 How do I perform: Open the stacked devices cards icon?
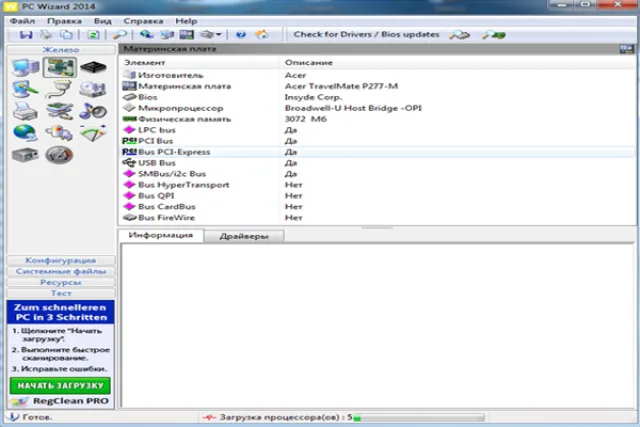pos(60,111)
